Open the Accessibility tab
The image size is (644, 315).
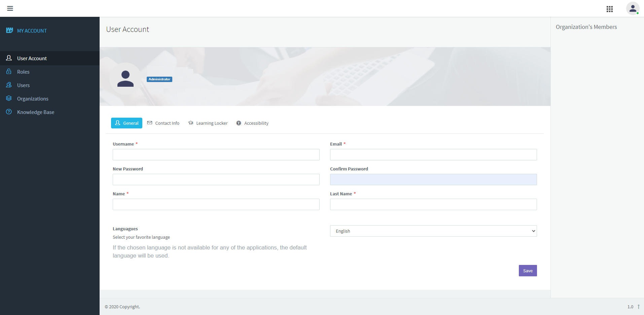[x=252, y=123]
